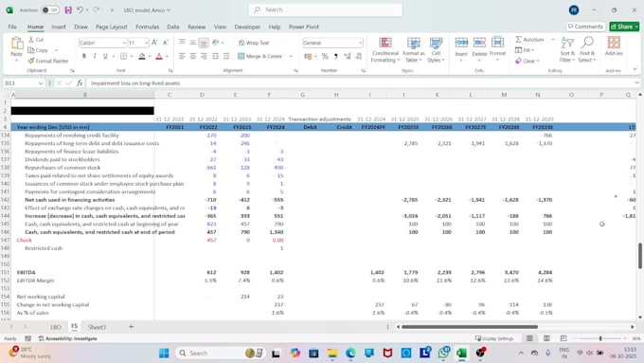The height and width of the screenshot is (363, 644).
Task: Click the Name Box showing B13
Action: point(24,83)
